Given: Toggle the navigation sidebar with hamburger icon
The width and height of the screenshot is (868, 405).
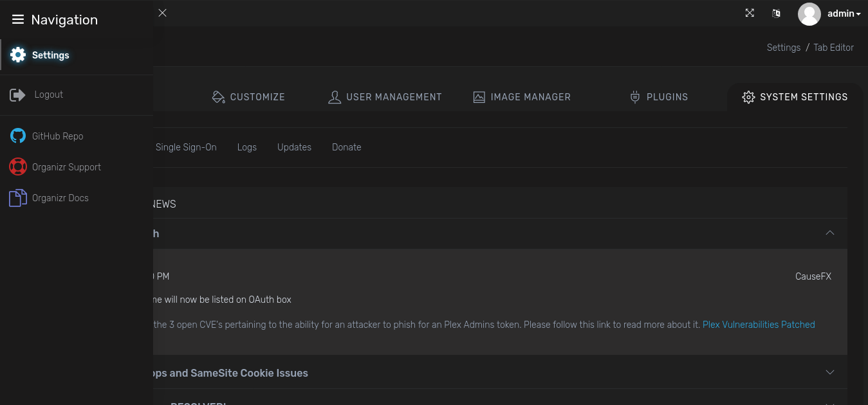Looking at the screenshot, I should (x=17, y=18).
